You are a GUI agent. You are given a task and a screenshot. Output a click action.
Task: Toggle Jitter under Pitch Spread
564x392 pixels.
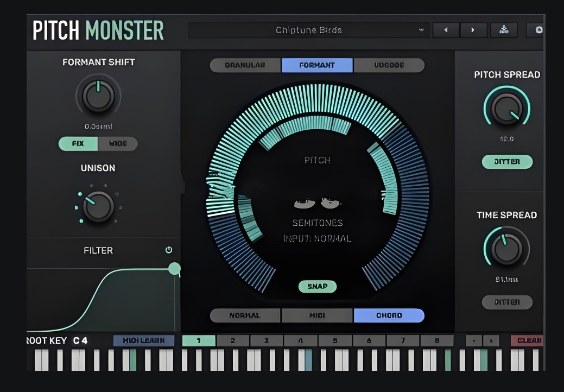pos(507,161)
